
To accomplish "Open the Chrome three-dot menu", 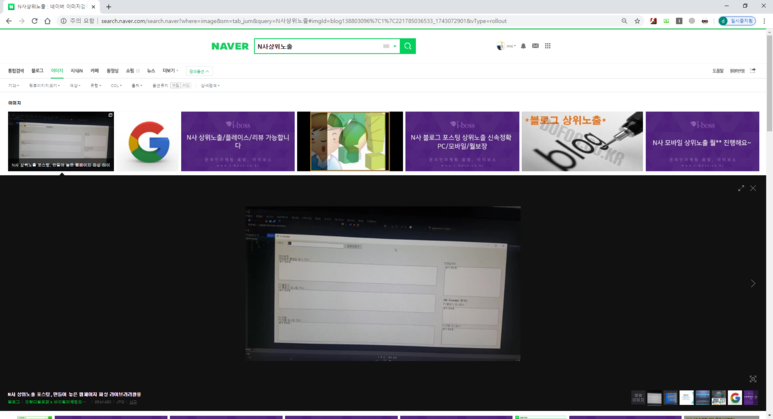I will coord(765,21).
